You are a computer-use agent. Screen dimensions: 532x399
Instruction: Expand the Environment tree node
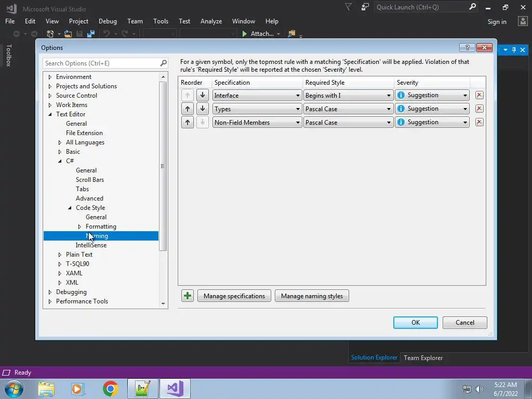click(x=50, y=77)
